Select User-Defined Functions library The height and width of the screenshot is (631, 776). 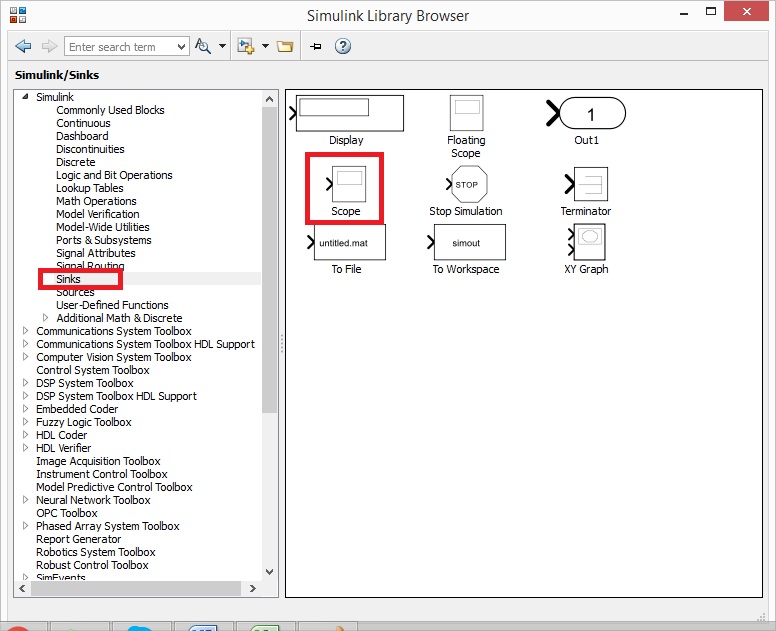112,305
